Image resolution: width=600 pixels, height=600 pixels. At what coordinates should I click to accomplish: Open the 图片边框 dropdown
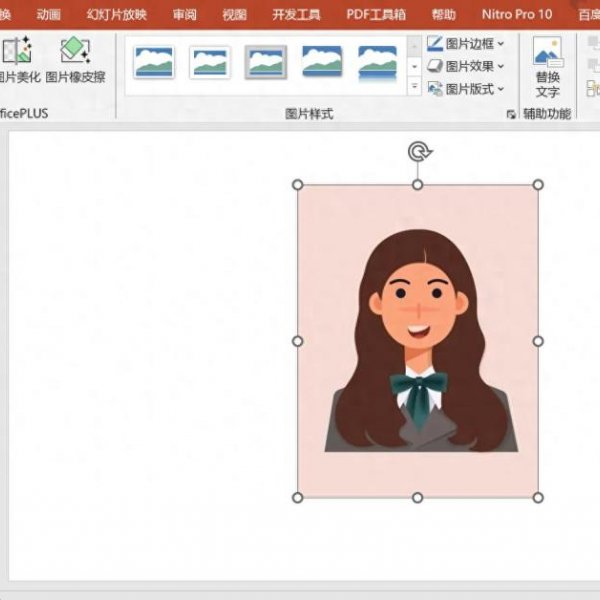pos(466,43)
